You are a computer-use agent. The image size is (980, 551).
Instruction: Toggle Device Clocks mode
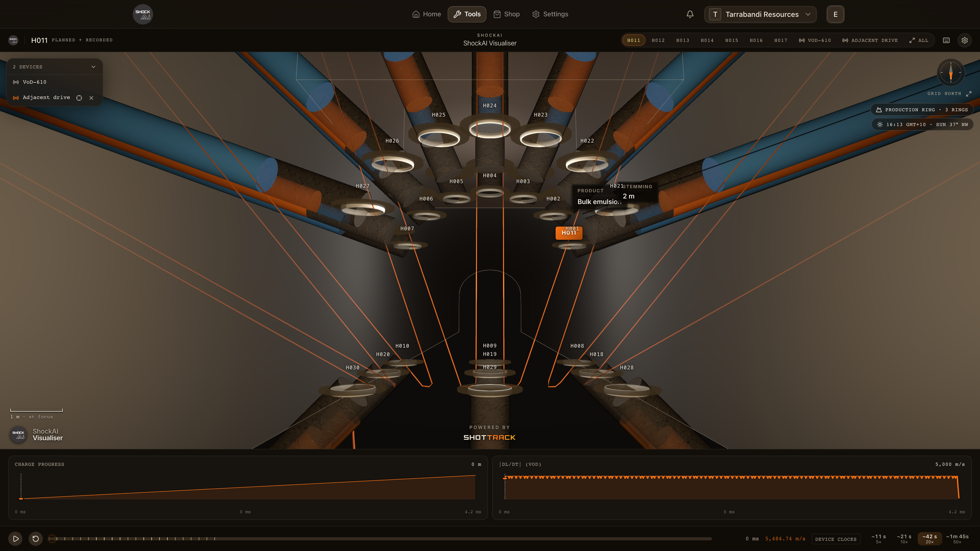pos(836,539)
